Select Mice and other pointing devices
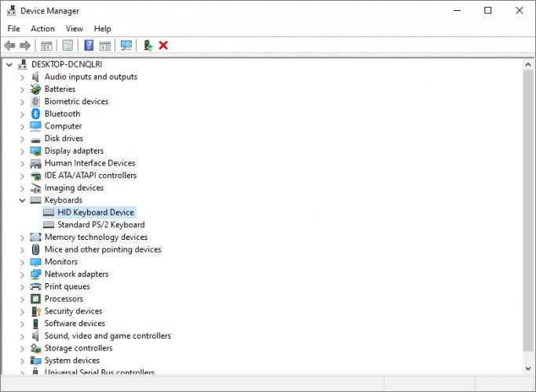536x392 pixels. point(102,249)
